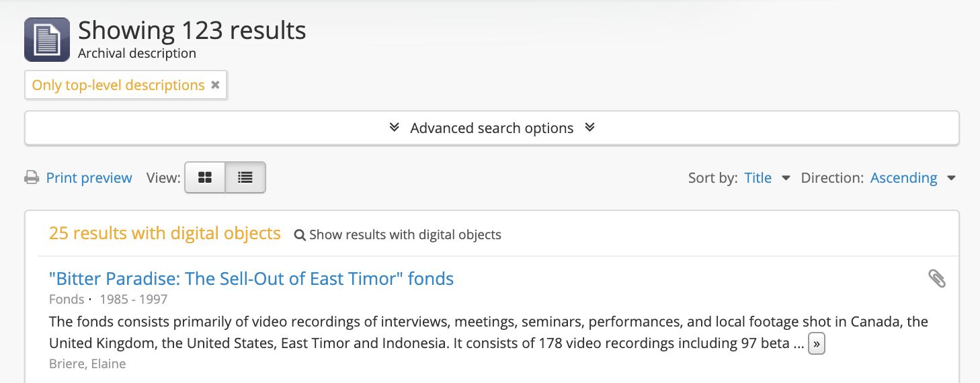The height and width of the screenshot is (383, 980).
Task: Switch to table list view
Action: coord(245,177)
